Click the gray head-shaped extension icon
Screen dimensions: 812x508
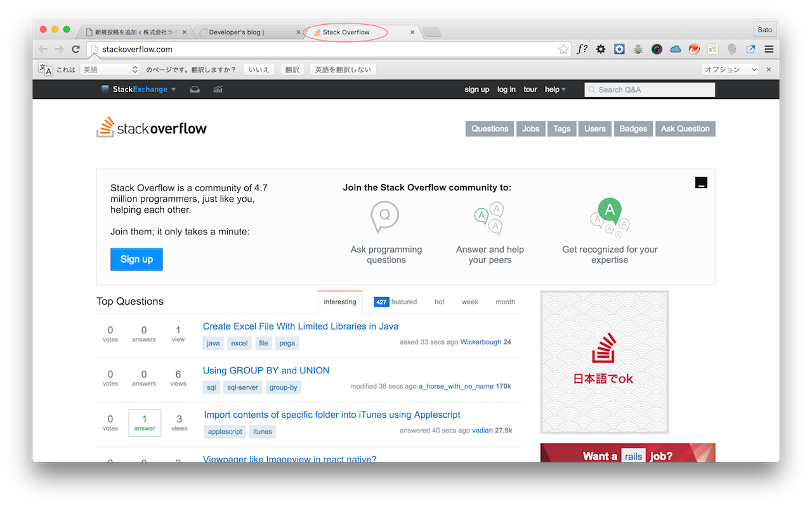point(731,49)
